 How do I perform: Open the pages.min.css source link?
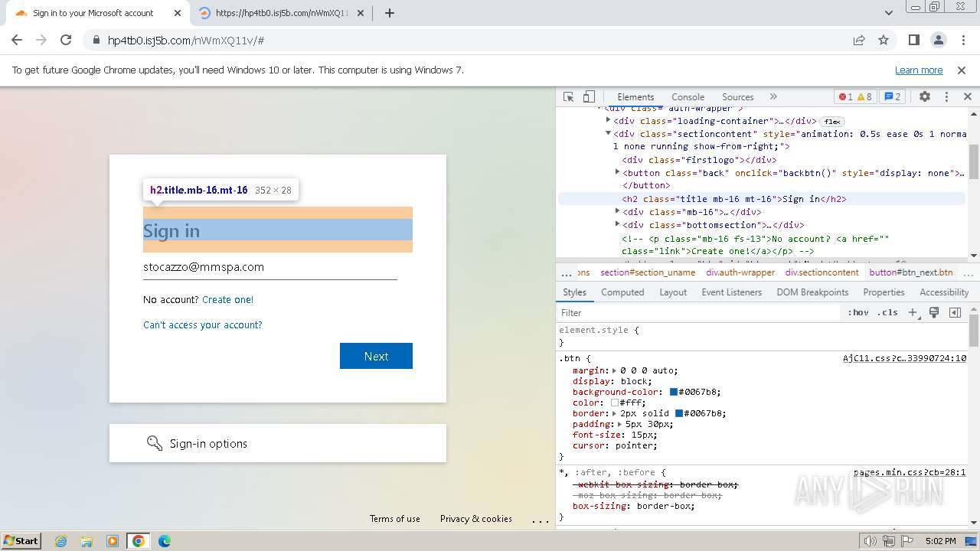coord(910,473)
